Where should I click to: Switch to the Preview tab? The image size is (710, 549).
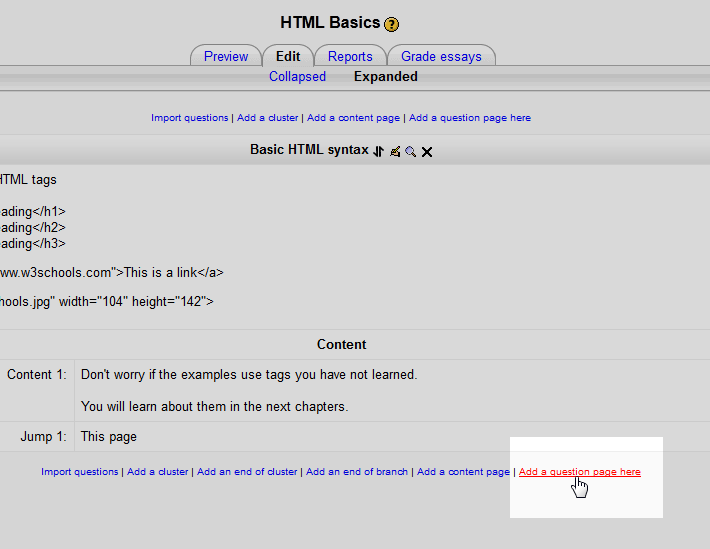click(x=226, y=56)
